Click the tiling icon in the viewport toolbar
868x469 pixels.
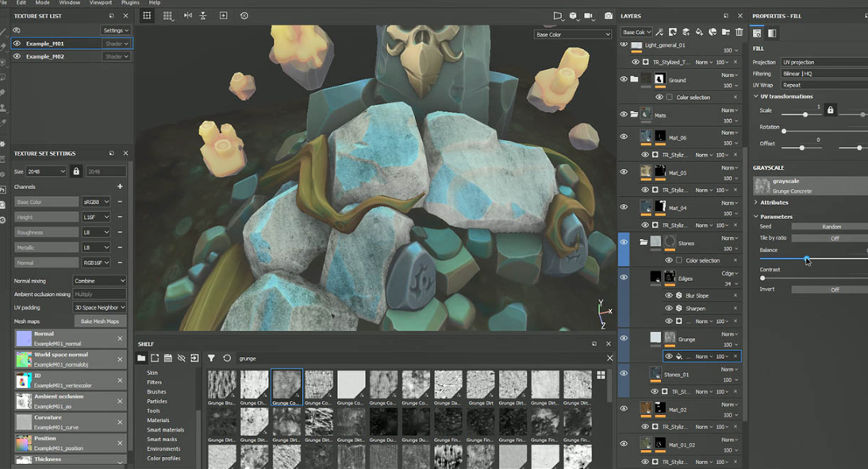pyautogui.click(x=168, y=16)
